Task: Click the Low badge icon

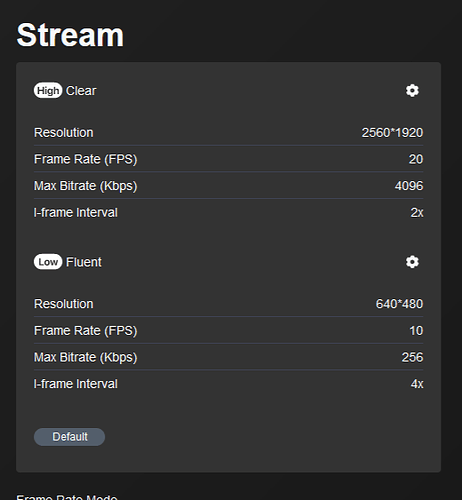Action: (x=48, y=262)
